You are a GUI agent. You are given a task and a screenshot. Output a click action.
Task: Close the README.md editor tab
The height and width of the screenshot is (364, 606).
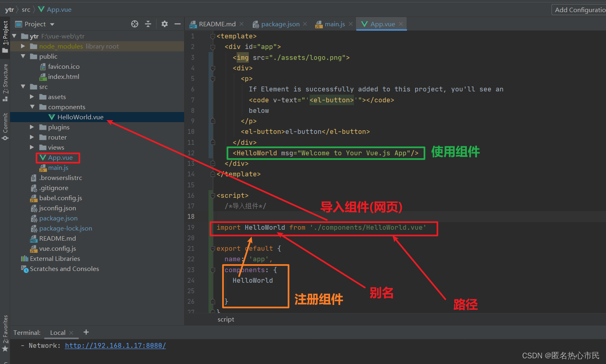click(x=242, y=24)
